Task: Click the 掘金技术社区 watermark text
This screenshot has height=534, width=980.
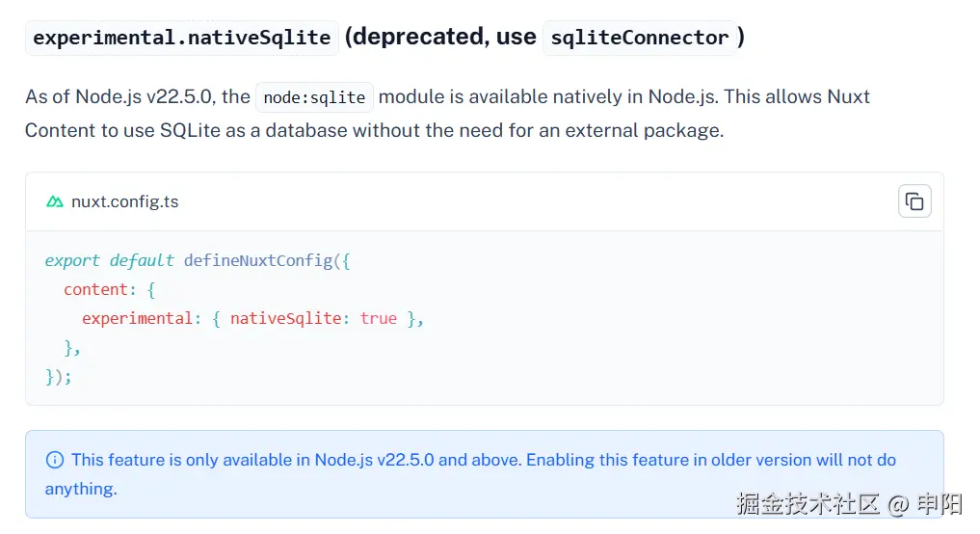Action: [x=808, y=503]
